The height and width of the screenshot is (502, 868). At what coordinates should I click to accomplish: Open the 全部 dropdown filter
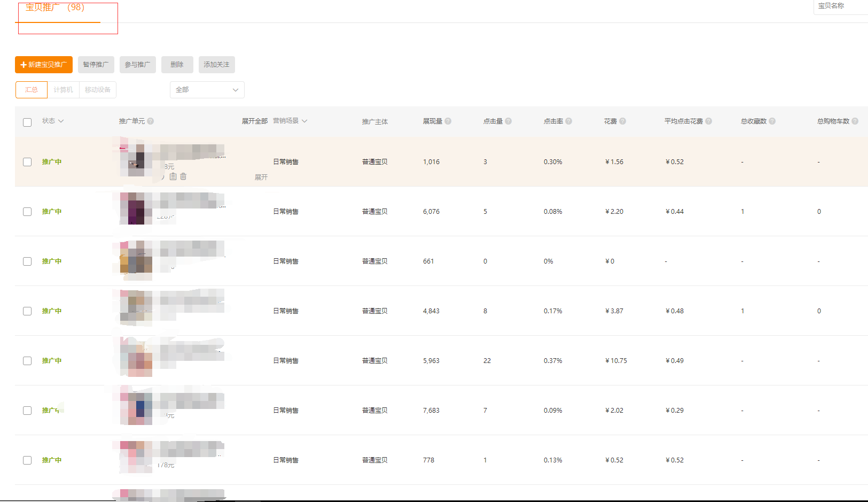coord(207,90)
